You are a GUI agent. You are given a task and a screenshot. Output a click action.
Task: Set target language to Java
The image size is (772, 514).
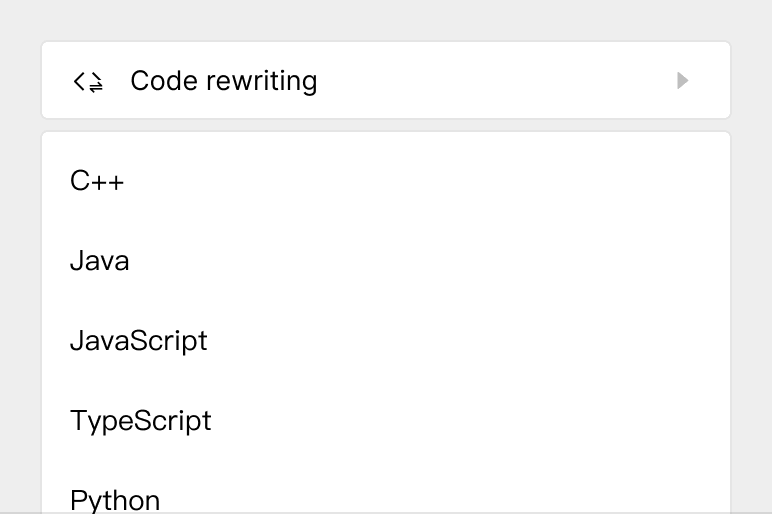pyautogui.click(x=99, y=261)
